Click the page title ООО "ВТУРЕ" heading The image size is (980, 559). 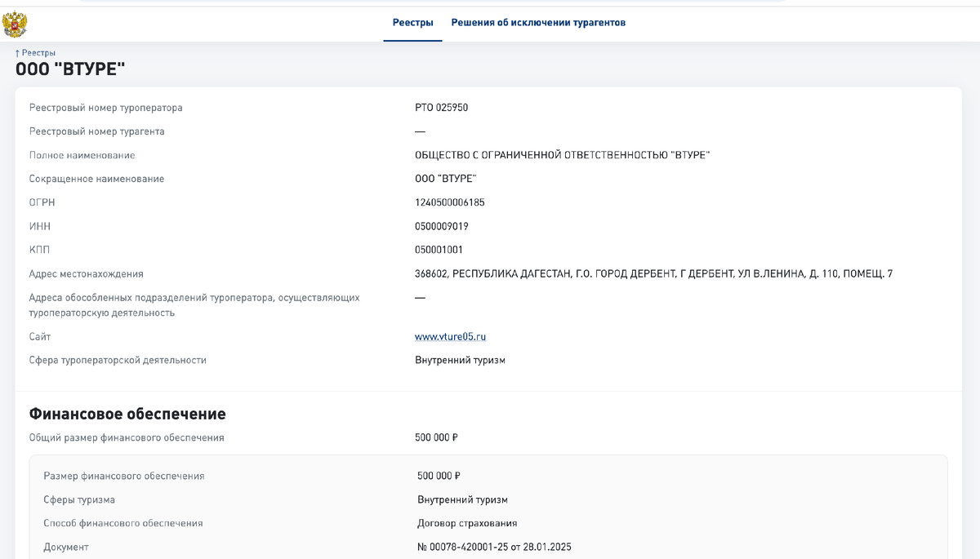[70, 70]
